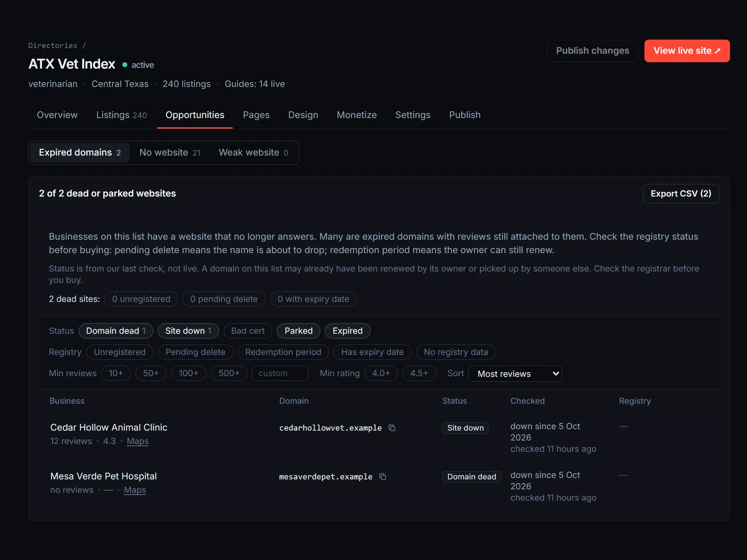Open Maps link for Mesa Verde Pet Hospital
The height and width of the screenshot is (560, 747).
[x=135, y=490]
